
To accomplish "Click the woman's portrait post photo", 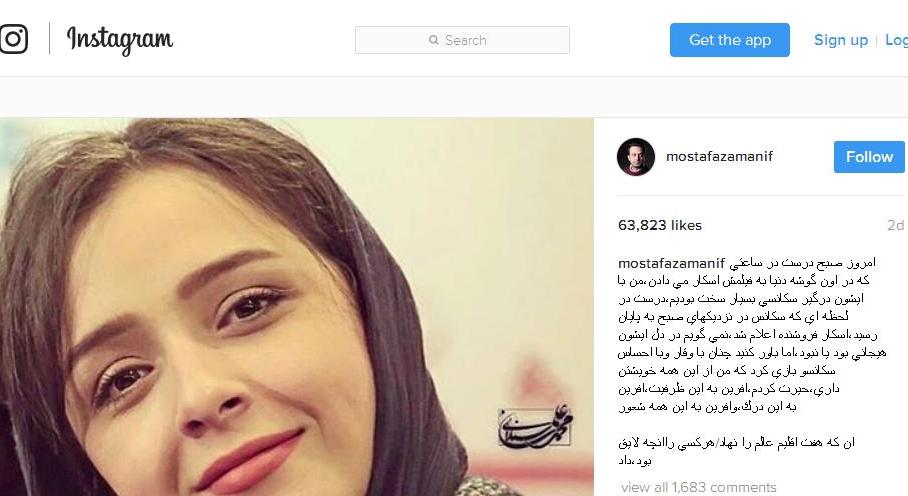I will click(296, 307).
